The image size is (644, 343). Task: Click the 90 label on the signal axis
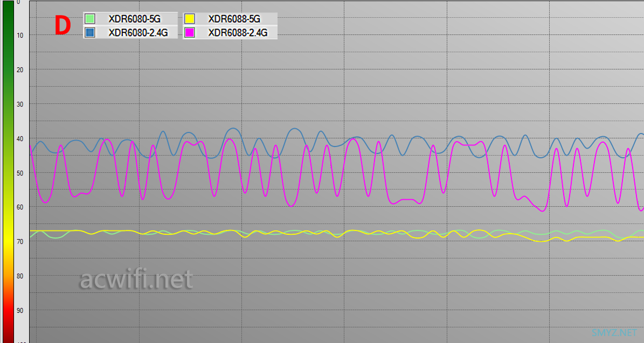pyautogui.click(x=20, y=310)
